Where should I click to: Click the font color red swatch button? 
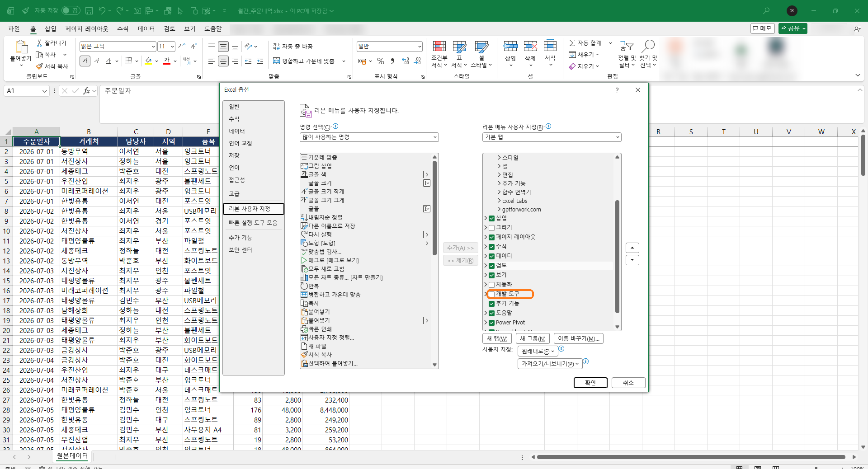pos(167,61)
